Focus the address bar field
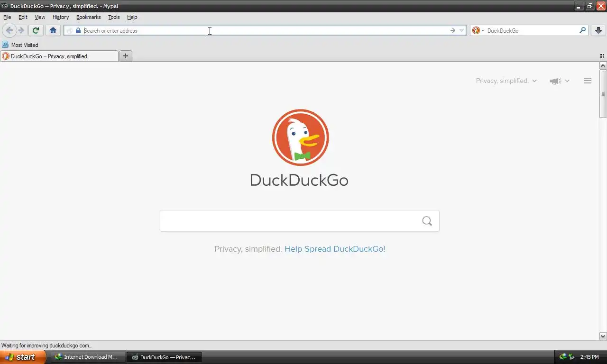 (266, 30)
